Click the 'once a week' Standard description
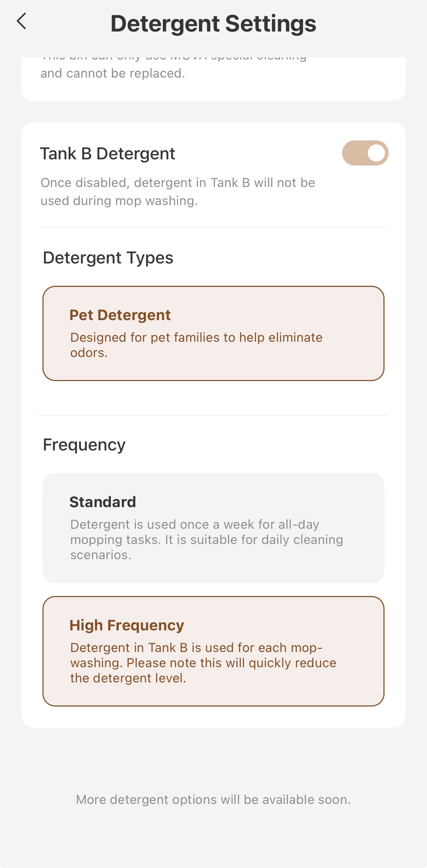427x868 pixels. click(x=206, y=539)
